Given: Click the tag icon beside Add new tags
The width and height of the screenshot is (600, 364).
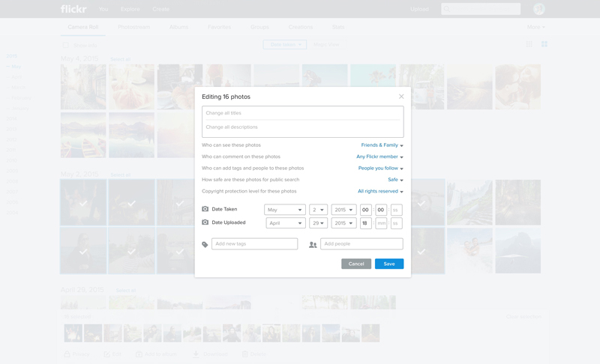Looking at the screenshot, I should [205, 244].
